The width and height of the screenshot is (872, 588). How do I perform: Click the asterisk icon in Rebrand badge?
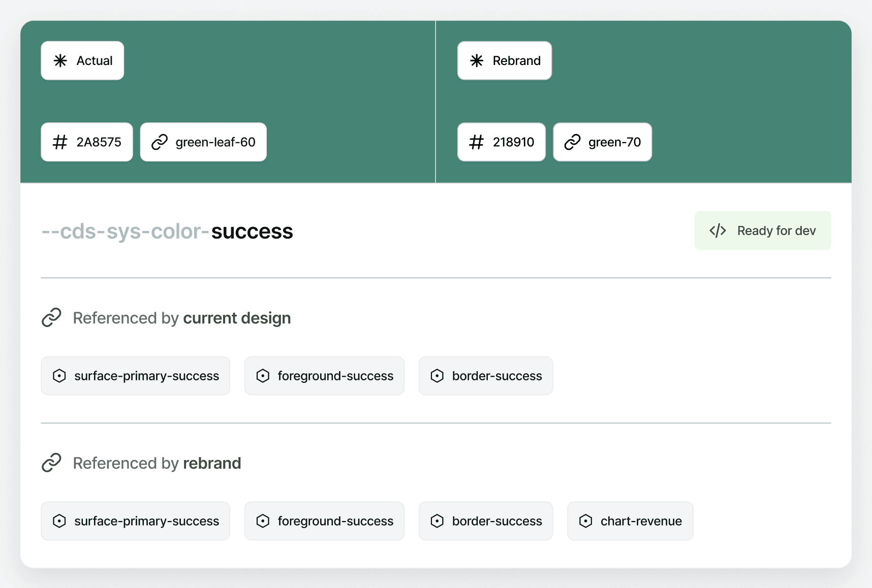(x=477, y=61)
